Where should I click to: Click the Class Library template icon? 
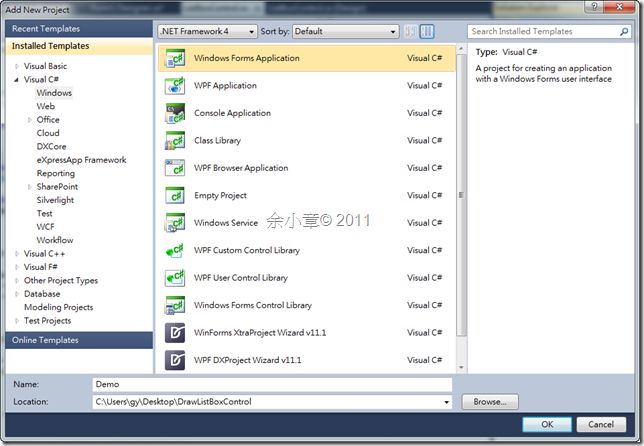click(175, 140)
